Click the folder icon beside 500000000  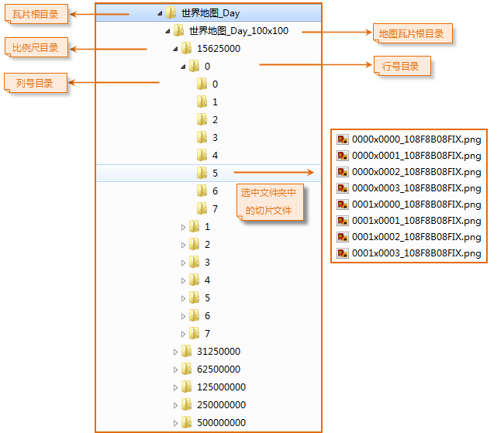pyautogui.click(x=186, y=423)
